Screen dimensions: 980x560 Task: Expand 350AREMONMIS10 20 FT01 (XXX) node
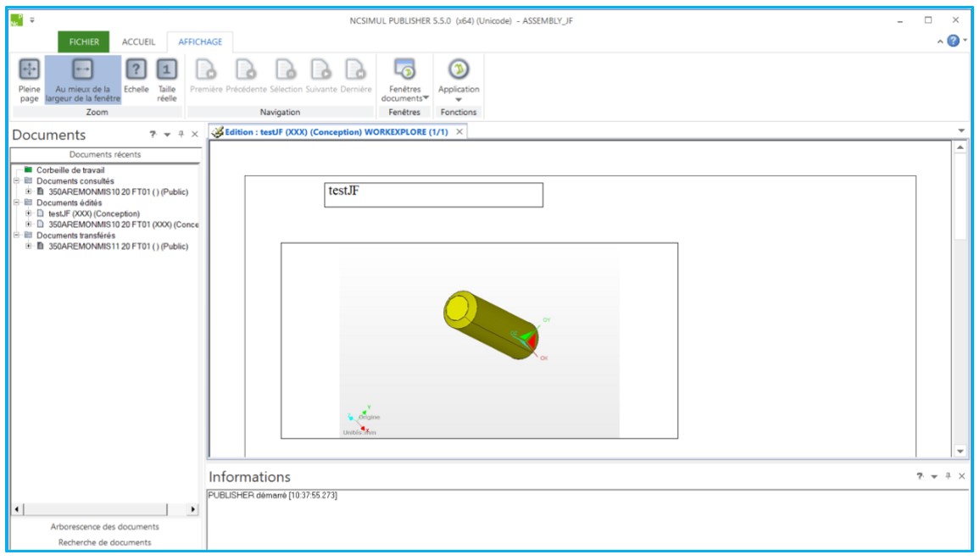click(28, 225)
